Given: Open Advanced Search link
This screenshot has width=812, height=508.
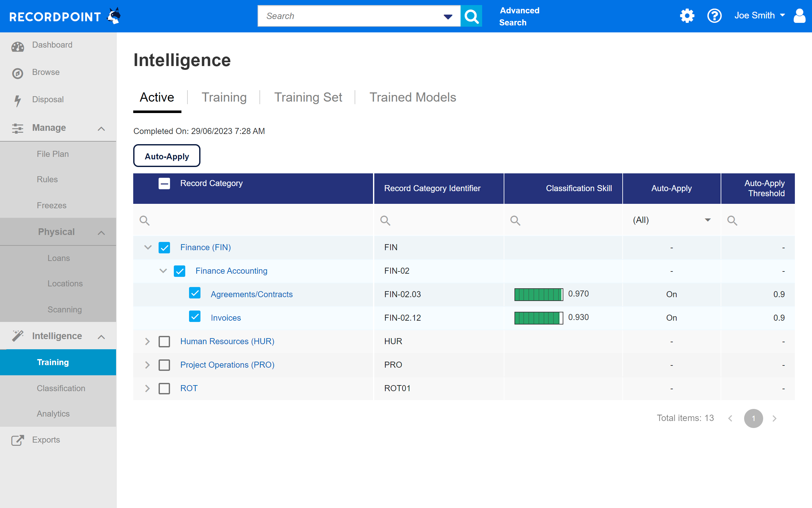Looking at the screenshot, I should [520, 17].
